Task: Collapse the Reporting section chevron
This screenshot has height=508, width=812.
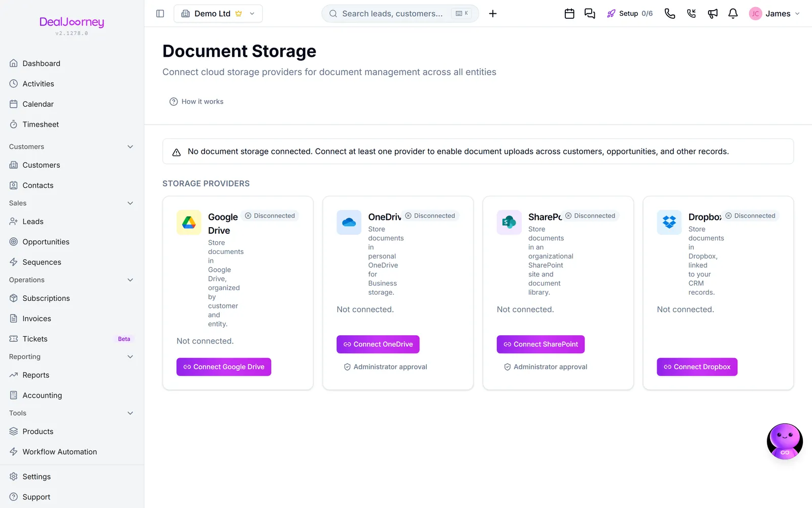Action: pos(130,357)
